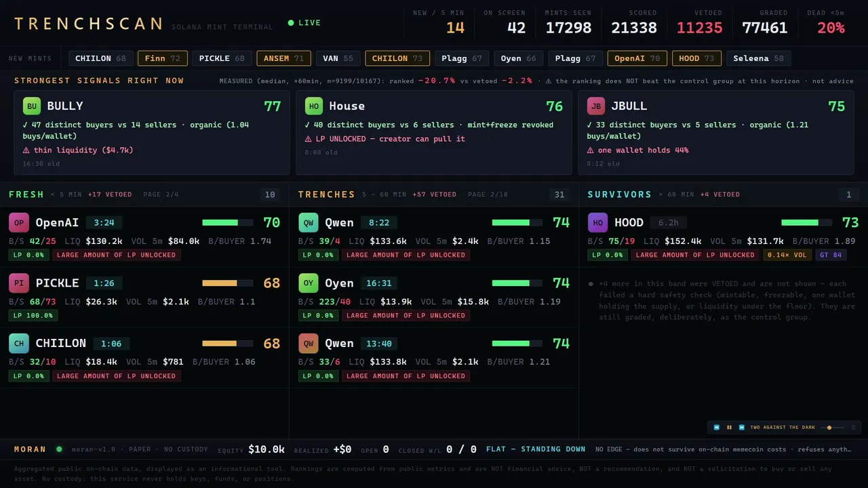This screenshot has width=868, height=488.
Task: Click the Oyen age chip 16:31
Action: pos(378,283)
